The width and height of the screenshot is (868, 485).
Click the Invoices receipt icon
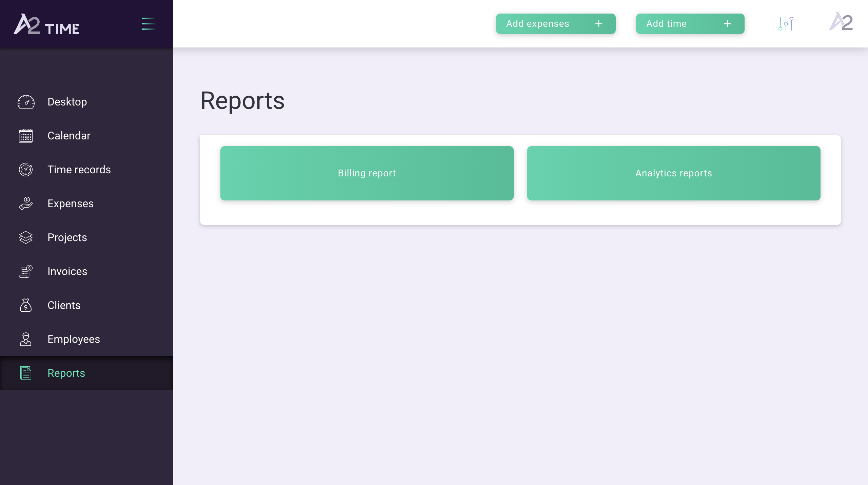pos(26,271)
